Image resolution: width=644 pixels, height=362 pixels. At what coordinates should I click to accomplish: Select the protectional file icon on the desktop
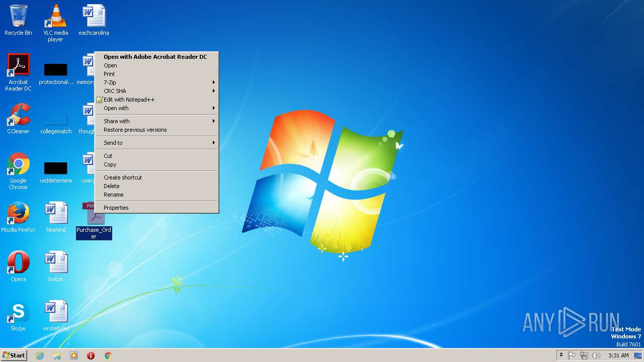56,73
